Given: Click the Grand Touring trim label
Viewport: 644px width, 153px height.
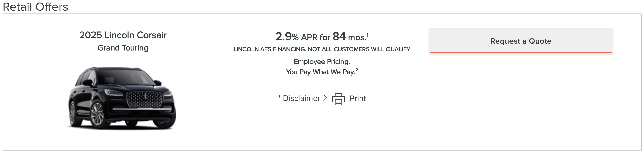Looking at the screenshot, I should (x=123, y=48).
